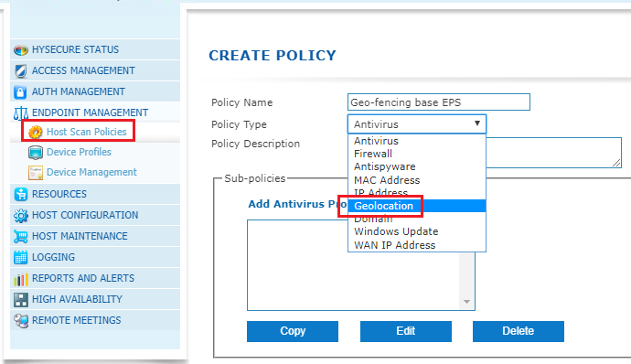Image resolution: width=631 pixels, height=364 pixels.
Task: Open the AUTH MANAGEMENT section
Action: pyautogui.click(x=95, y=91)
